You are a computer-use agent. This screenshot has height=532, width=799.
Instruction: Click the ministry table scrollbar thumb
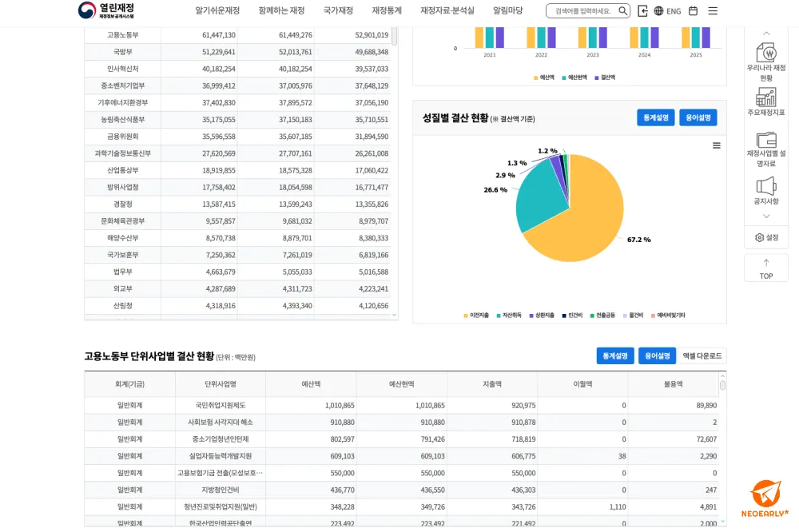point(395,36)
